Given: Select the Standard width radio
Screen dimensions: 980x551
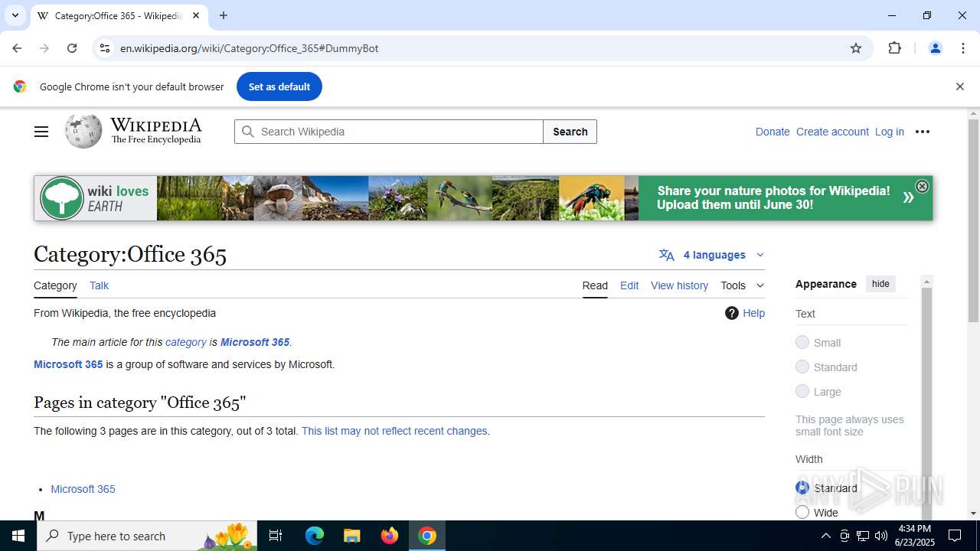Looking at the screenshot, I should [x=802, y=487].
